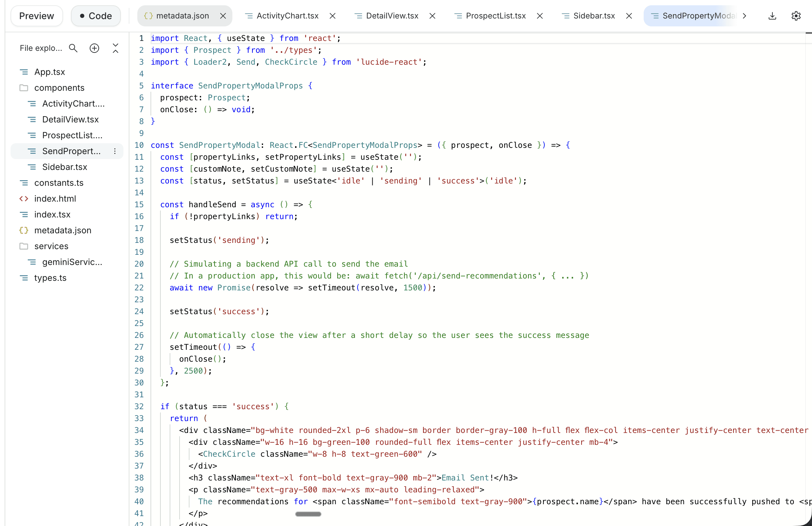
Task: Click the horizontal scrollbar thumb in the editor
Action: click(x=308, y=514)
